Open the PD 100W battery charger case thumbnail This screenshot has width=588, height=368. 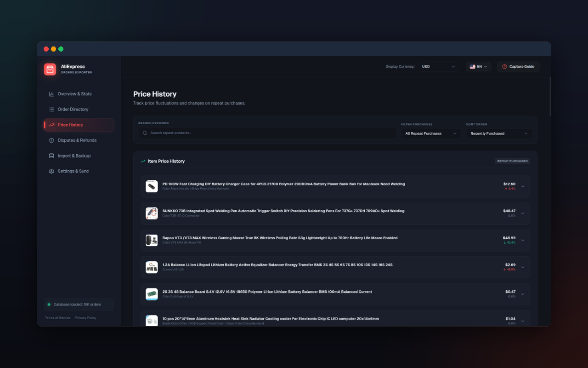point(152,186)
